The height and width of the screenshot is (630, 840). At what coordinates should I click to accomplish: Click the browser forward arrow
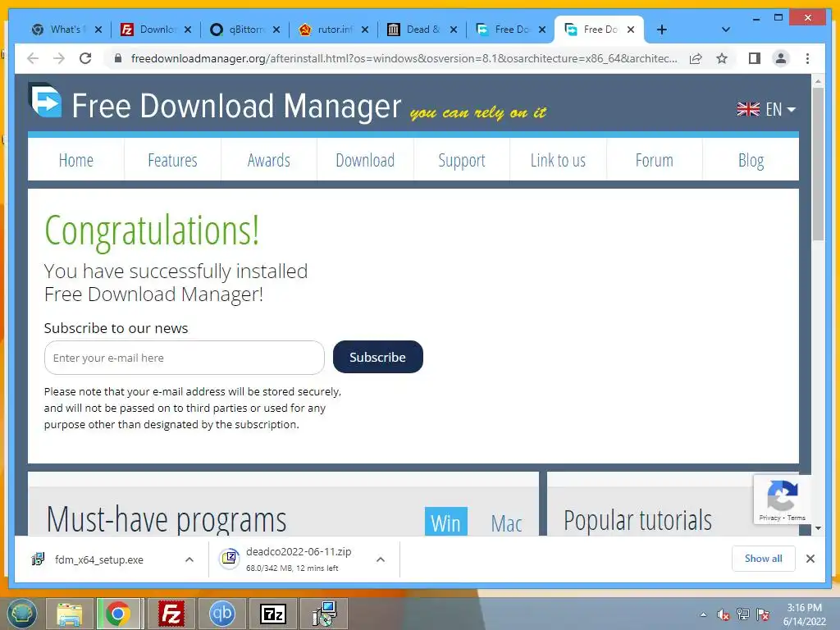(x=59, y=58)
